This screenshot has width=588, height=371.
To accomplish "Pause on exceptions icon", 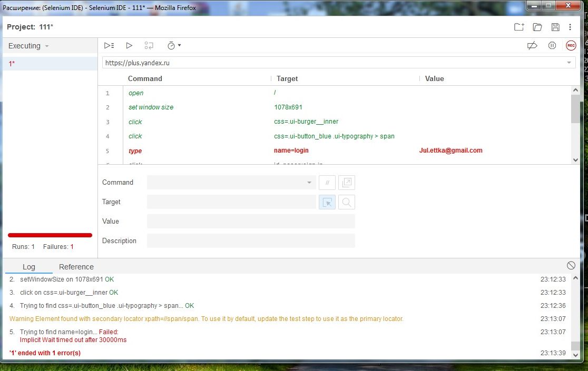I will (x=552, y=46).
